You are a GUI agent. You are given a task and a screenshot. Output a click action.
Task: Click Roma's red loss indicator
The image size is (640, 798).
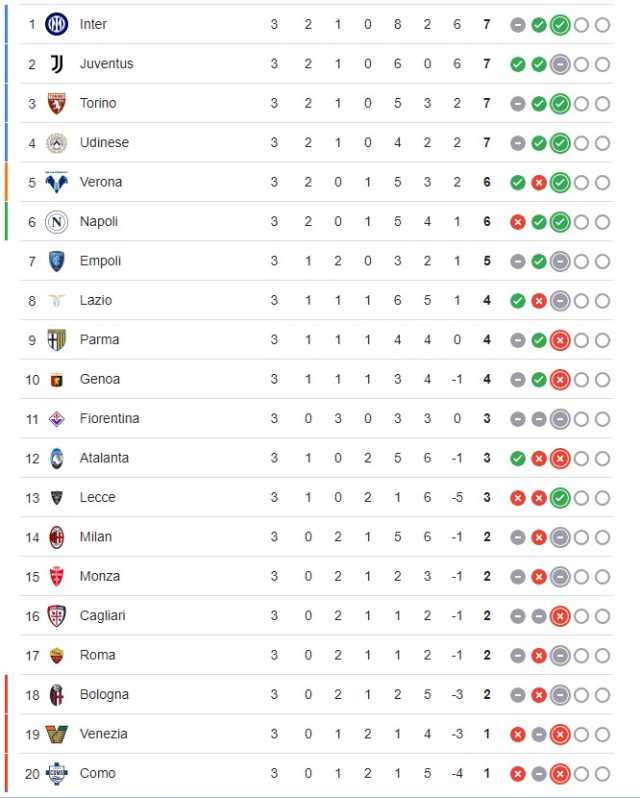click(x=539, y=656)
